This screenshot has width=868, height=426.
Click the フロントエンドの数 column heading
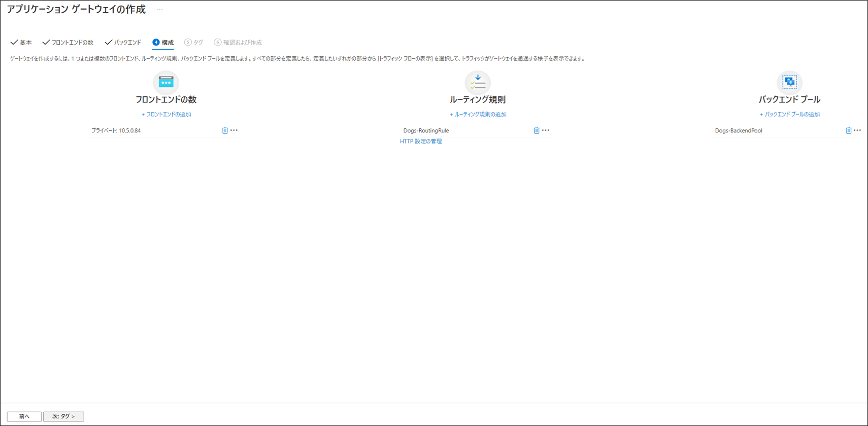[166, 100]
